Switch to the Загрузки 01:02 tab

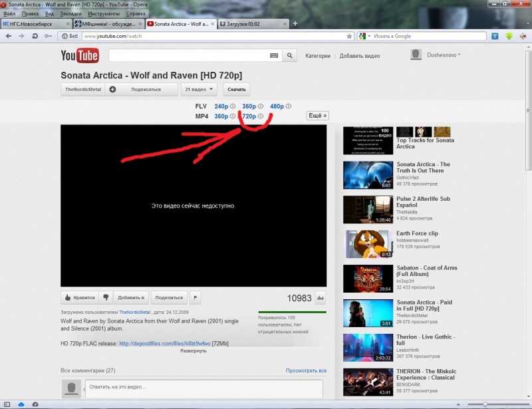(x=253, y=24)
